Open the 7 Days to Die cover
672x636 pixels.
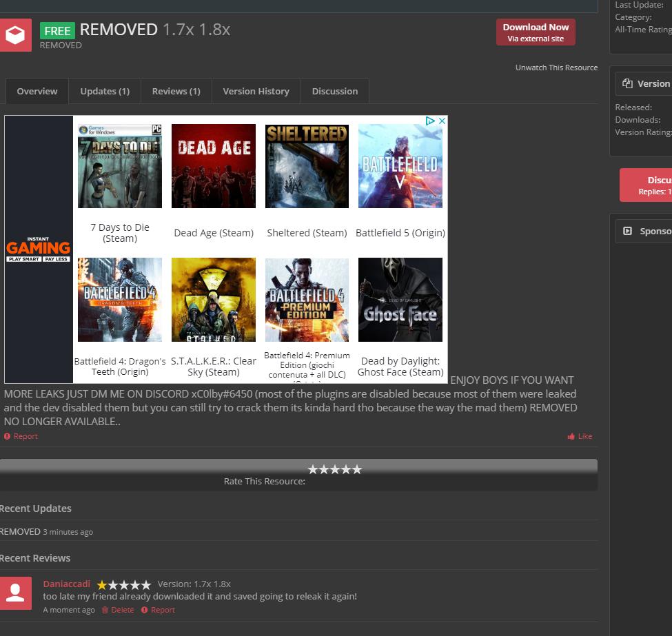[120, 166]
